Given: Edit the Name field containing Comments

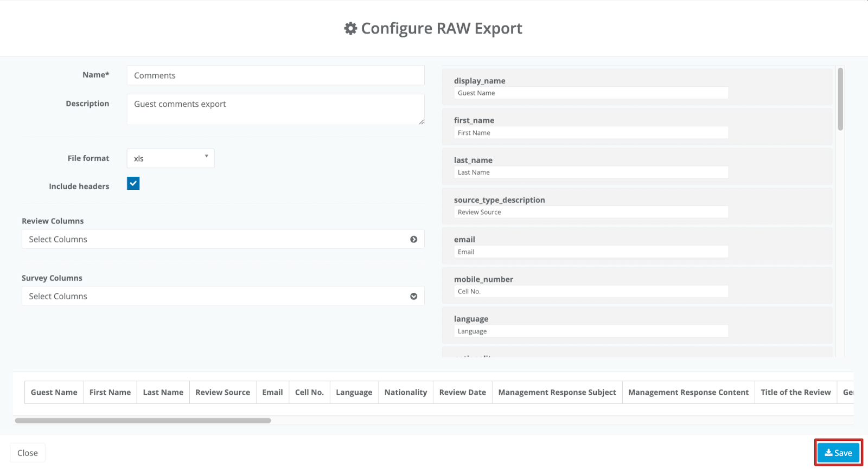Looking at the screenshot, I should point(276,75).
